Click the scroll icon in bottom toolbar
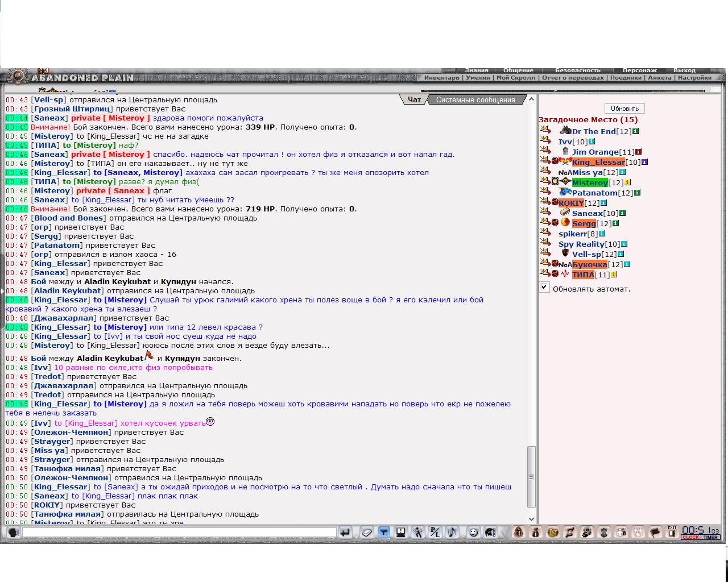 coord(569,532)
